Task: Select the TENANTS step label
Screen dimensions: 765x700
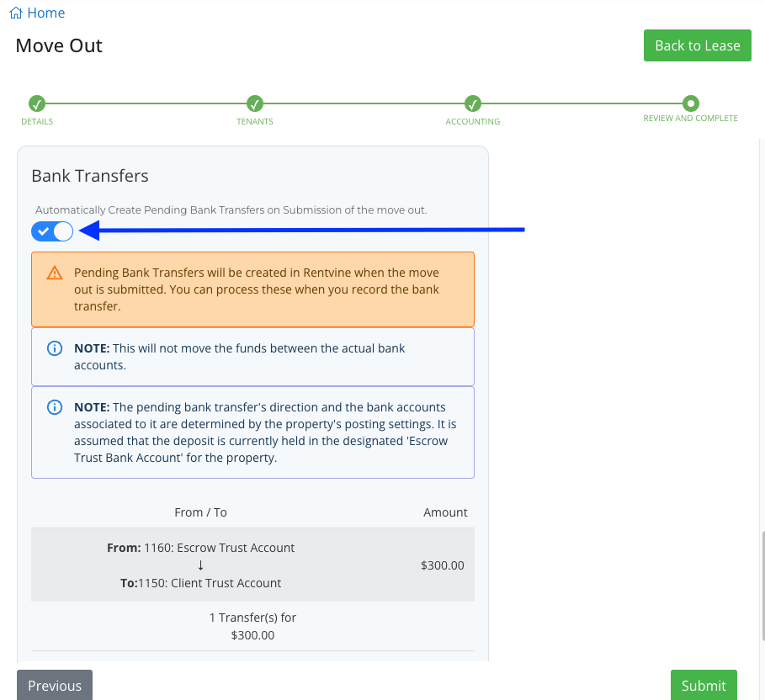Action: (255, 121)
